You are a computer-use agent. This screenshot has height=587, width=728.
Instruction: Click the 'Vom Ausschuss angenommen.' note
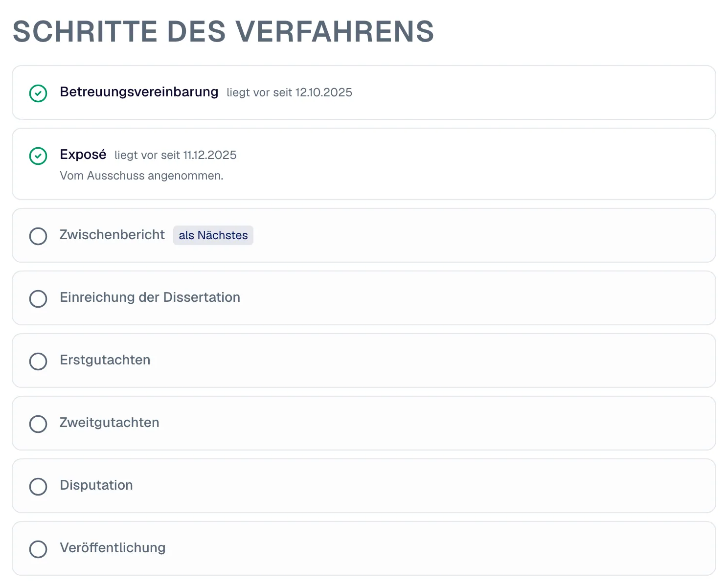141,176
